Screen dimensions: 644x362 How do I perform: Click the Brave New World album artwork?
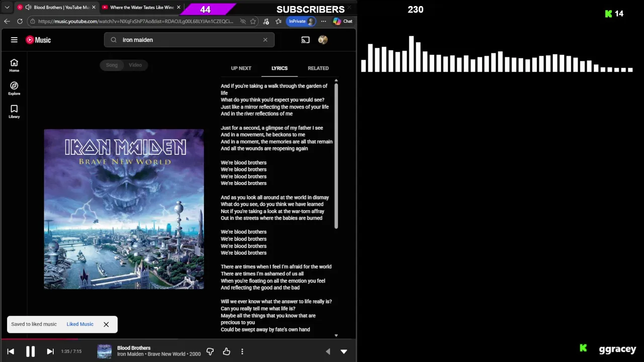124,209
